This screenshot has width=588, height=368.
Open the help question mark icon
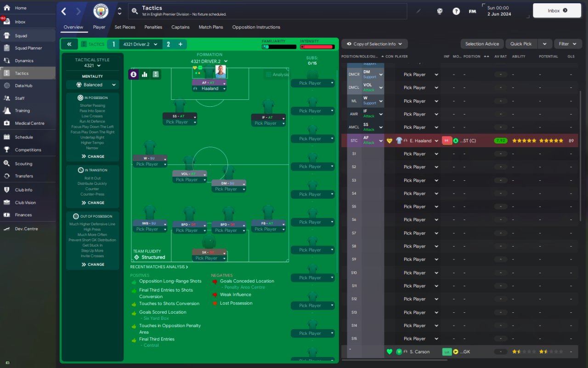456,11
